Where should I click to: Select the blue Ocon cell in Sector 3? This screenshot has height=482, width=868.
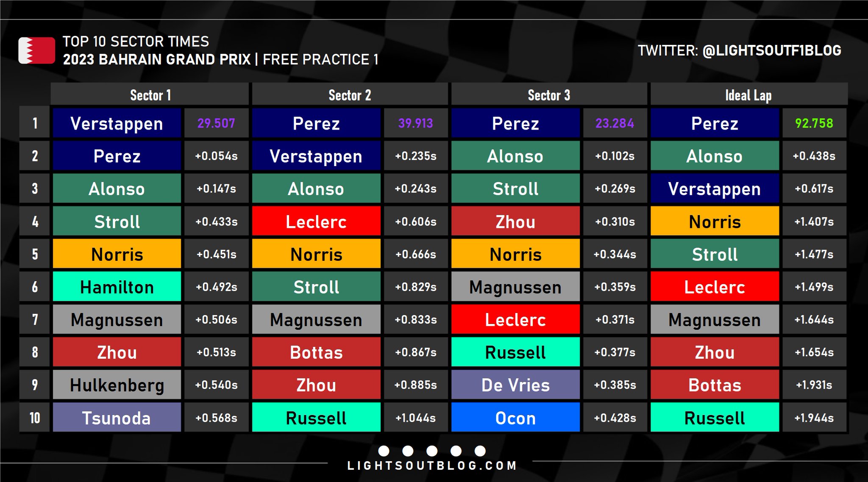[x=515, y=418]
